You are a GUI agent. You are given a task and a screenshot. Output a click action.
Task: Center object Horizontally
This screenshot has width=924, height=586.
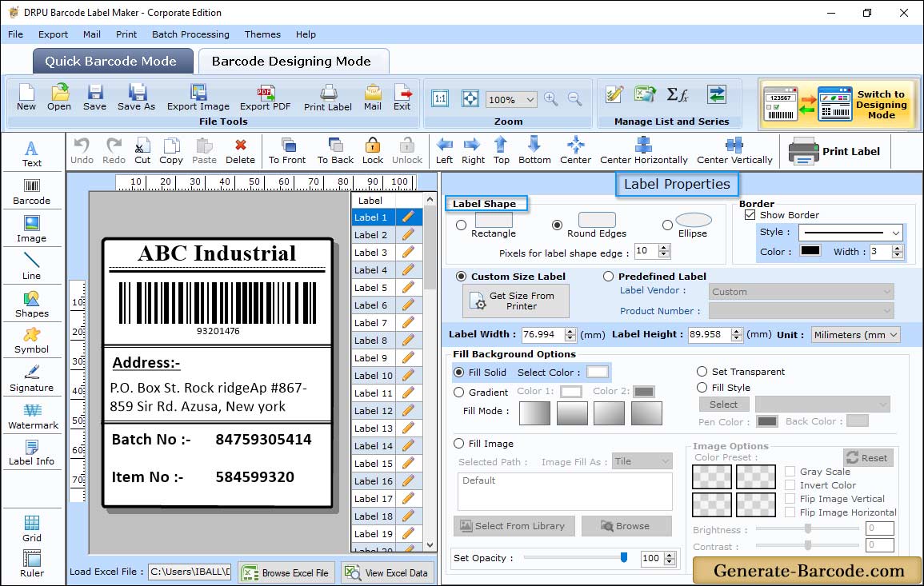coord(643,151)
